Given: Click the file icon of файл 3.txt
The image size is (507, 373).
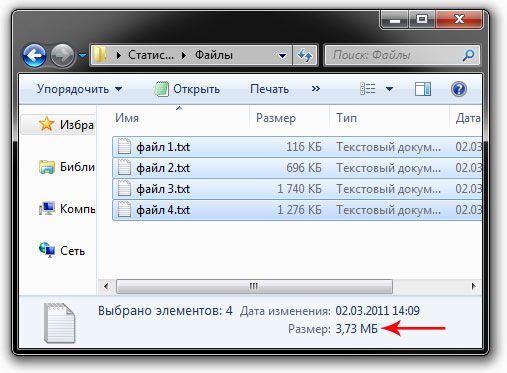Looking at the screenshot, I should 124,189.
